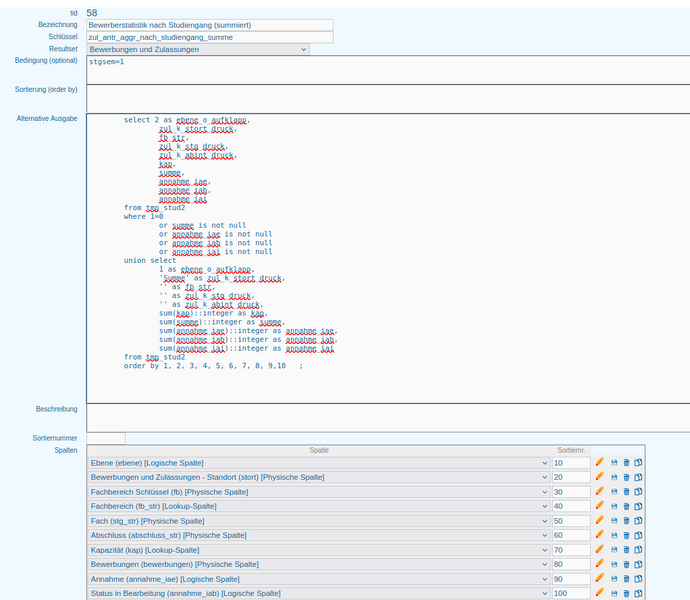Edit the Status in Bearbeitung row with pencil icon

(599, 593)
